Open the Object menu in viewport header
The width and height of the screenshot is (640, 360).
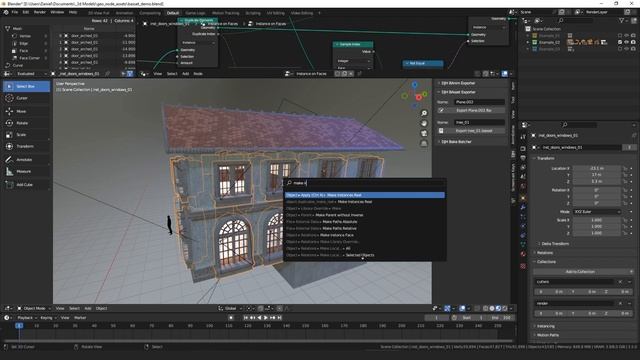tap(102, 309)
